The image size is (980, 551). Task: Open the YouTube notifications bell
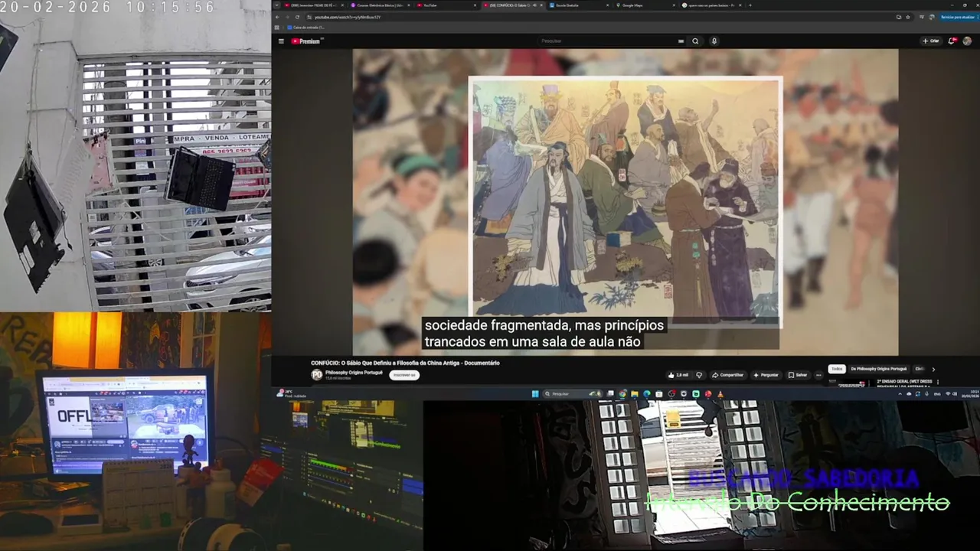(x=952, y=41)
